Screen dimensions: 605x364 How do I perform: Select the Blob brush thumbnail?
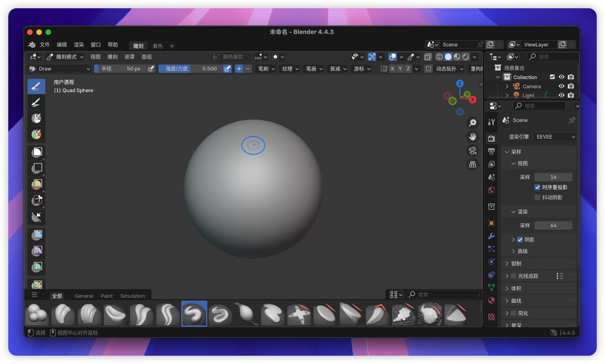tap(37, 314)
